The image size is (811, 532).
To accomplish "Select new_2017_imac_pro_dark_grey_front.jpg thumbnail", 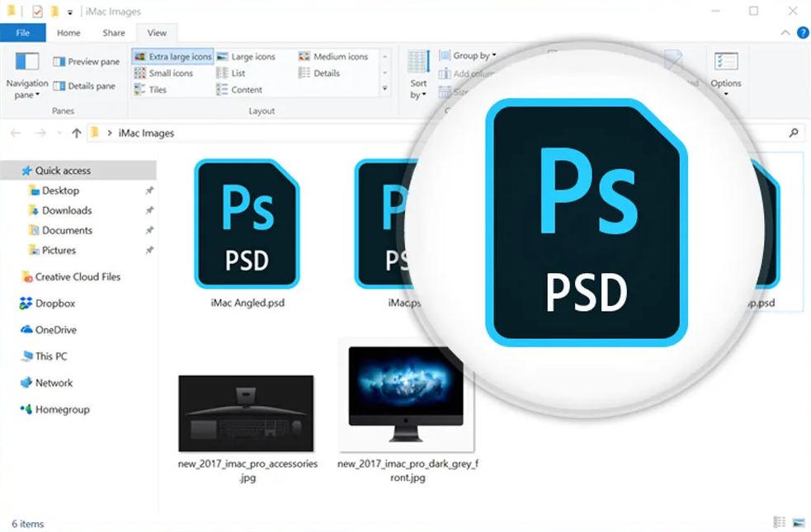I will (407, 395).
